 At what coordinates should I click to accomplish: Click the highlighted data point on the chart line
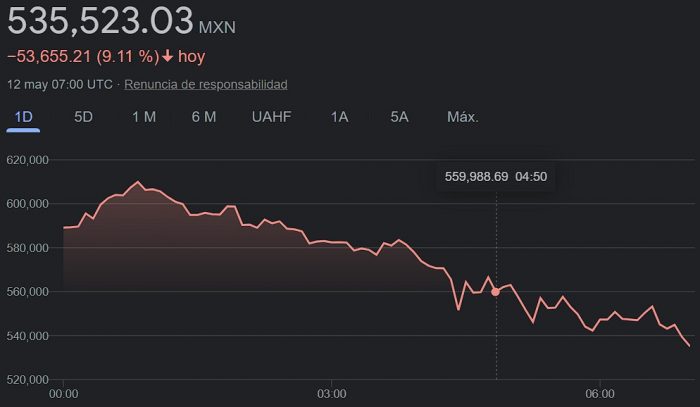coord(496,292)
